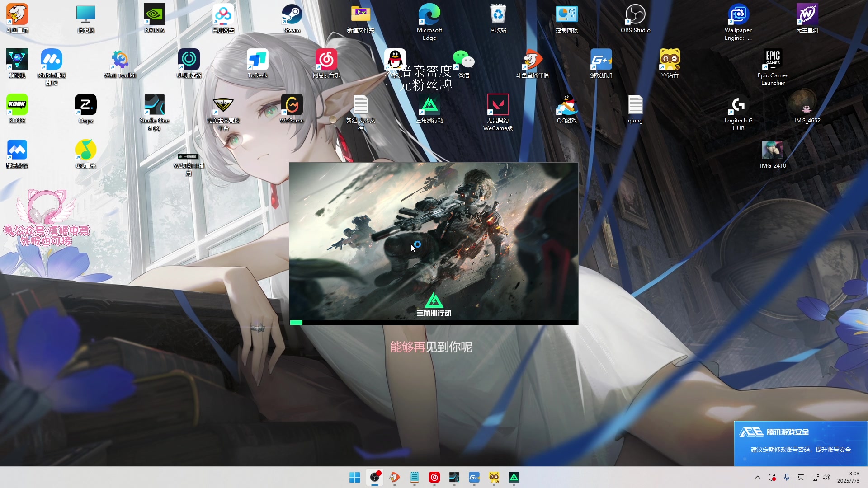Open the volume control tray icon
The width and height of the screenshot is (868, 488).
coord(826,477)
